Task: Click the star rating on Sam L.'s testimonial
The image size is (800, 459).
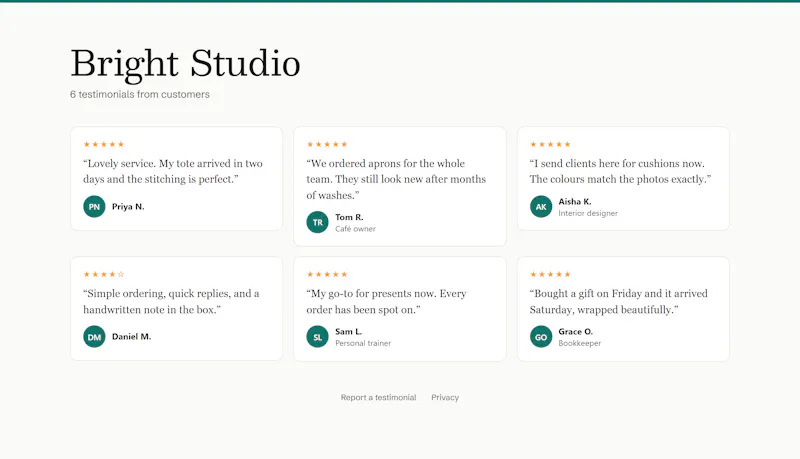Action: coord(327,274)
